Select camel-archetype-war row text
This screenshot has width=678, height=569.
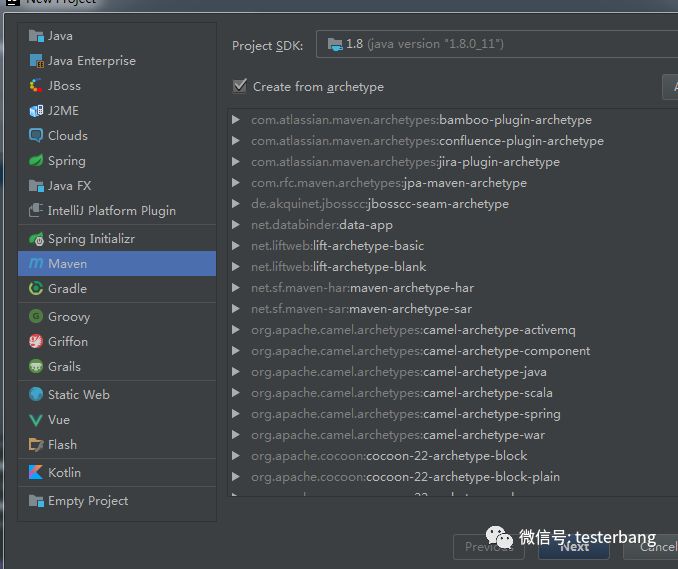pos(398,435)
